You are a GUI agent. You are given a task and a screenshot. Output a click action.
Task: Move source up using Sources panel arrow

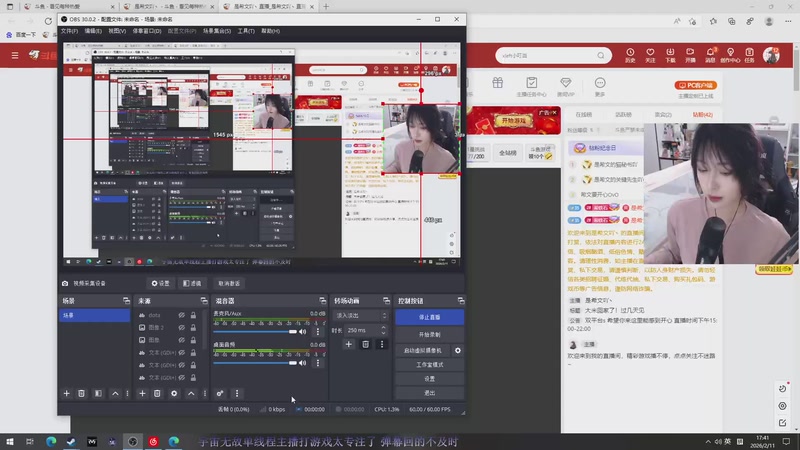[191, 393]
